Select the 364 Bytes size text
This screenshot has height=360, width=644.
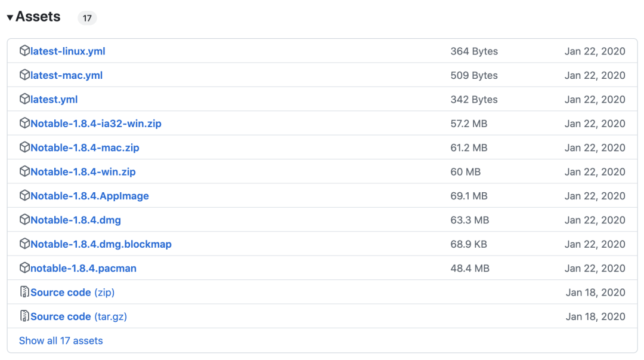click(x=474, y=51)
